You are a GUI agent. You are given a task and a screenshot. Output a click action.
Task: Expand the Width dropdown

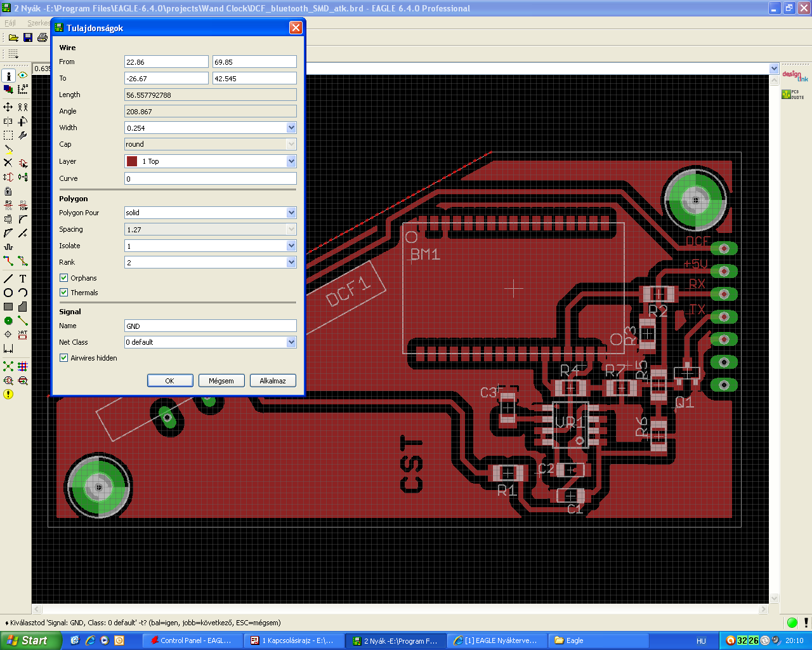pos(291,128)
